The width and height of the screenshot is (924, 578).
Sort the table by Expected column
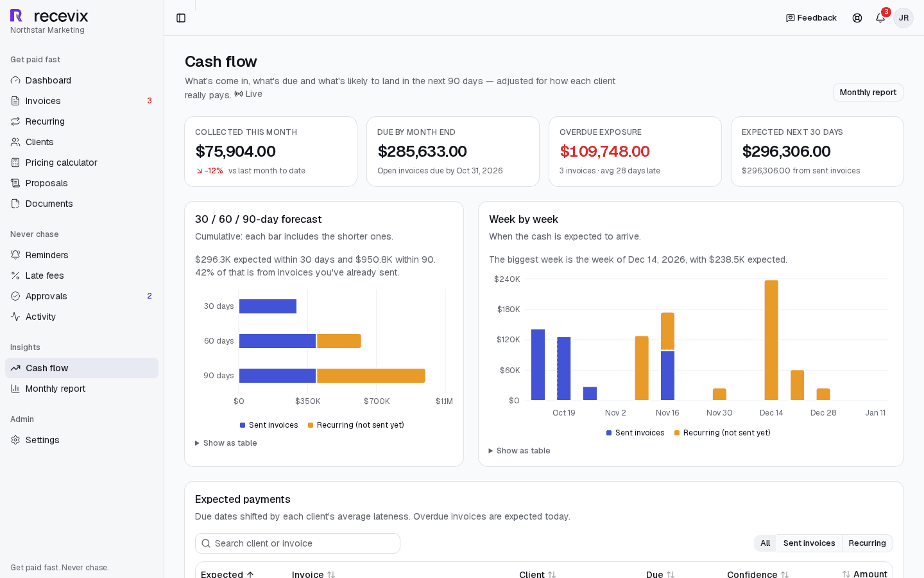tap(228, 574)
